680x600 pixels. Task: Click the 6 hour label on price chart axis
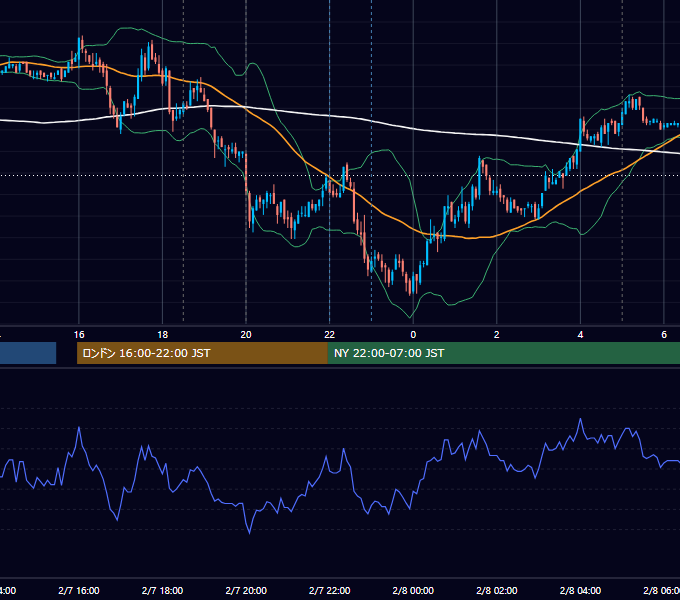point(664,335)
